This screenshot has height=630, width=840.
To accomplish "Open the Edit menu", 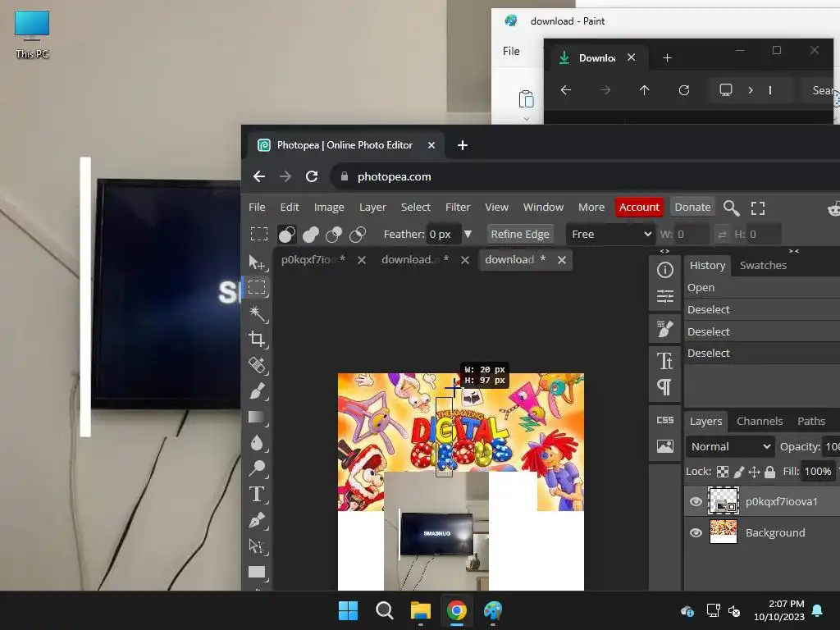I will click(x=290, y=208).
